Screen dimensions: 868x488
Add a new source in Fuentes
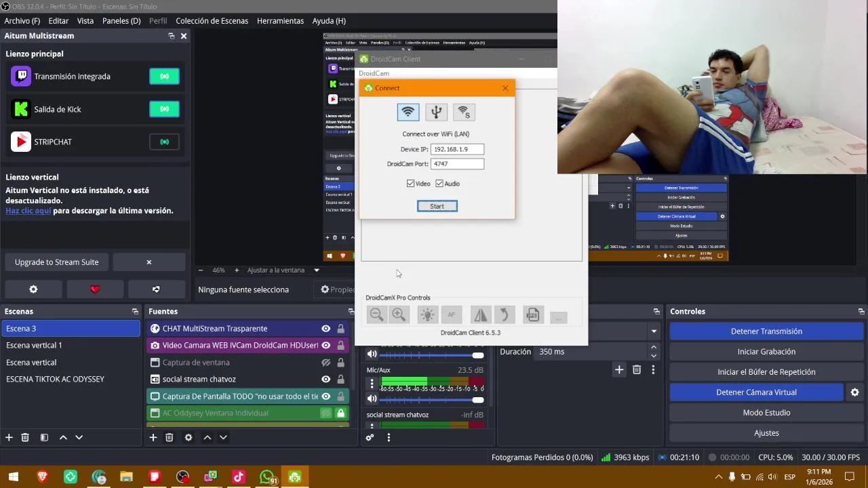tap(153, 438)
